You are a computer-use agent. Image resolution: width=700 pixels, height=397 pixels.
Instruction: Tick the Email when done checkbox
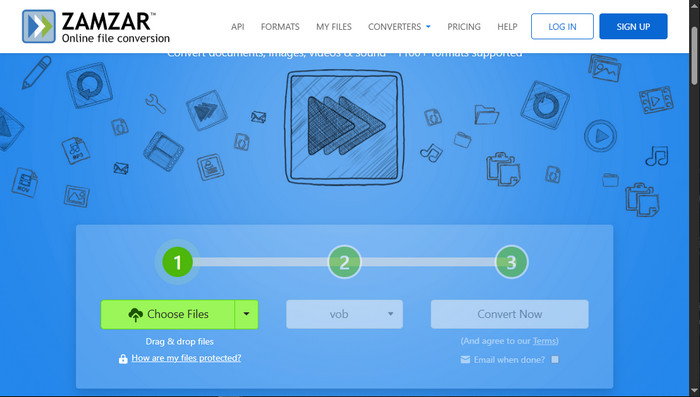(555, 359)
